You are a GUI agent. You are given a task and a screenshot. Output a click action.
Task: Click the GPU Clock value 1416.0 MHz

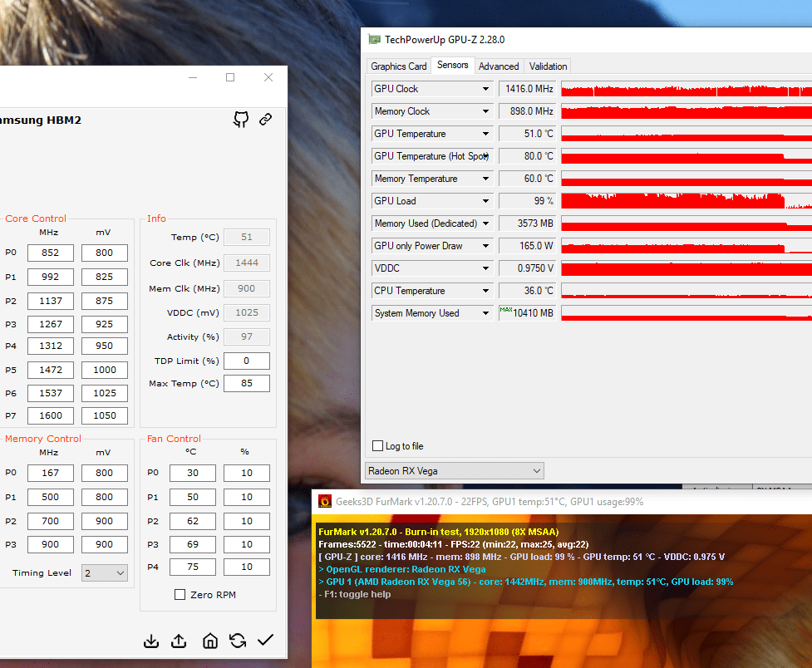pos(528,89)
